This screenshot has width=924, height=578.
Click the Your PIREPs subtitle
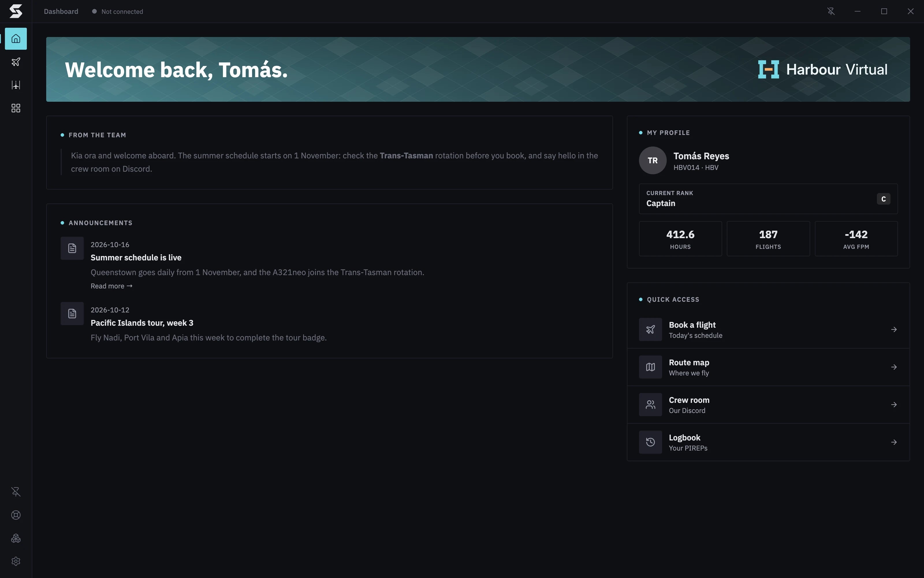click(x=688, y=449)
